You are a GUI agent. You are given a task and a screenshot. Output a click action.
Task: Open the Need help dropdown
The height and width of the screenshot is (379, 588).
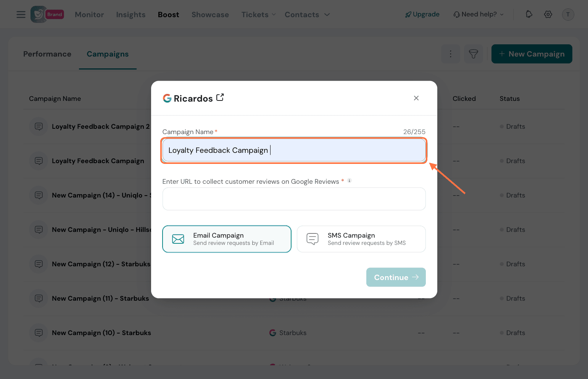pyautogui.click(x=478, y=14)
